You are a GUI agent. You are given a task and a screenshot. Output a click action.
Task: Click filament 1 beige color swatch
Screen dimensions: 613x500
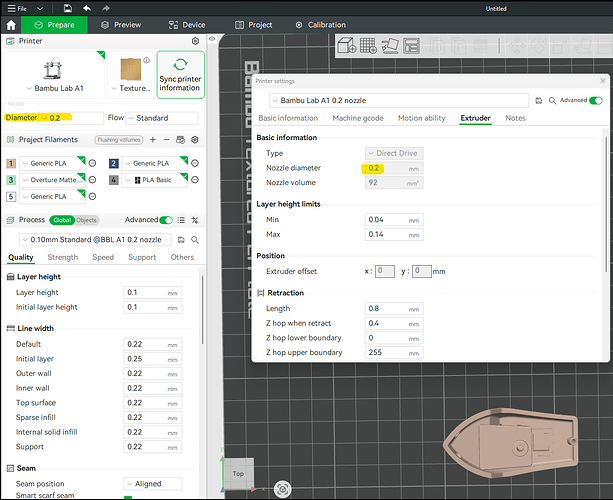(x=11, y=163)
